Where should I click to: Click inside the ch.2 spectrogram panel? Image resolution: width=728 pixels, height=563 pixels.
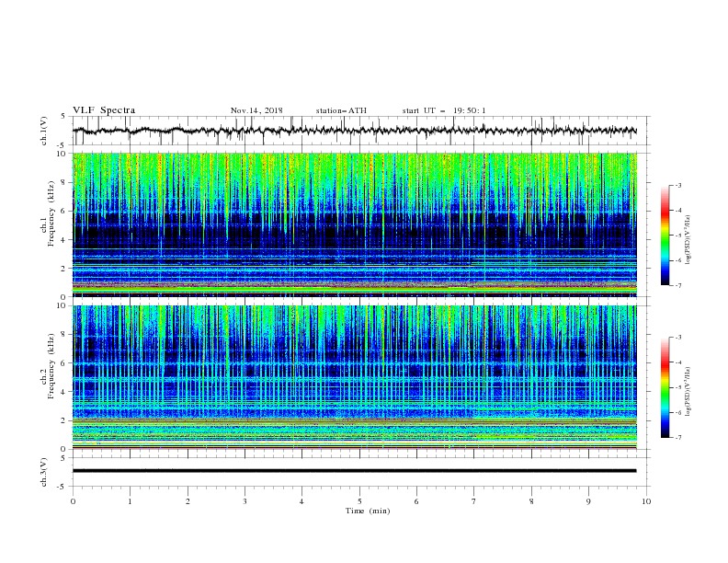354,377
